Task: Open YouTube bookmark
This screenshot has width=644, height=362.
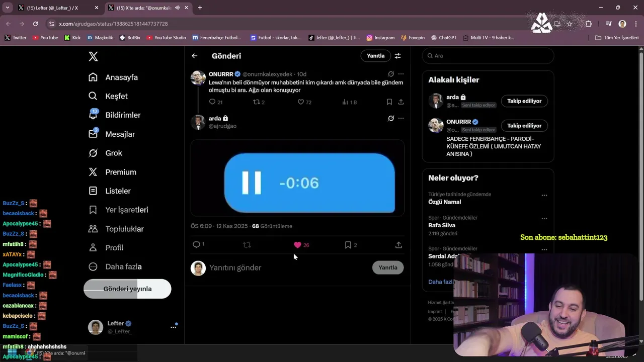Action: click(45, 38)
